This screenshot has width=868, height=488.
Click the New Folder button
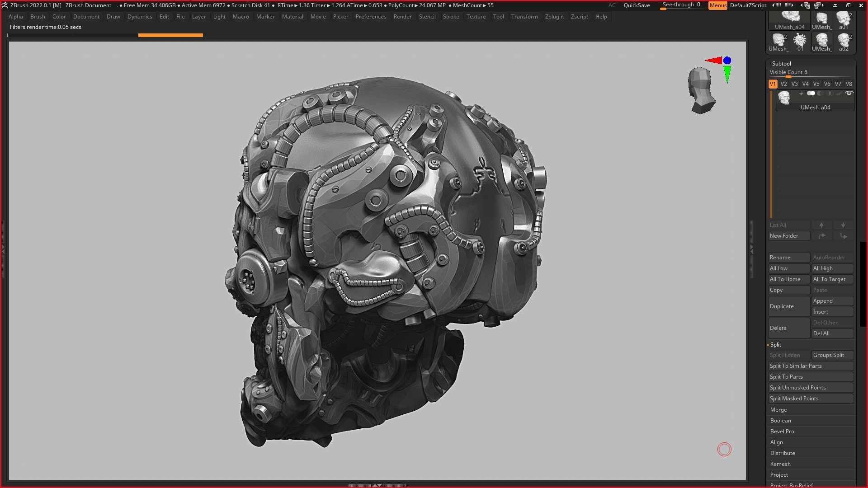click(789, 236)
